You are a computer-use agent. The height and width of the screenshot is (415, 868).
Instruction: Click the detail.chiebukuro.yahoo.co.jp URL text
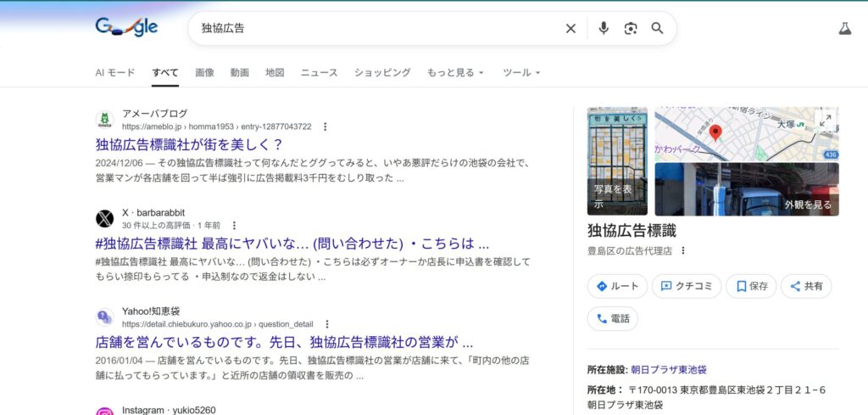point(218,324)
